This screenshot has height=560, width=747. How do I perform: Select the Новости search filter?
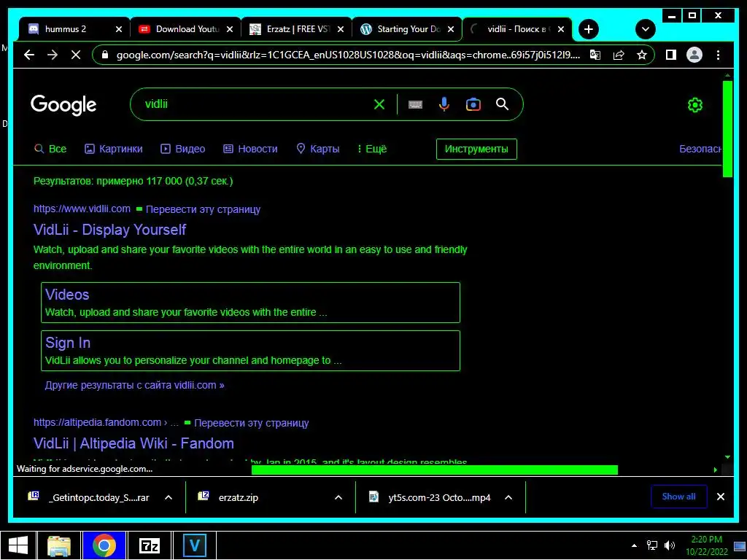coord(250,149)
